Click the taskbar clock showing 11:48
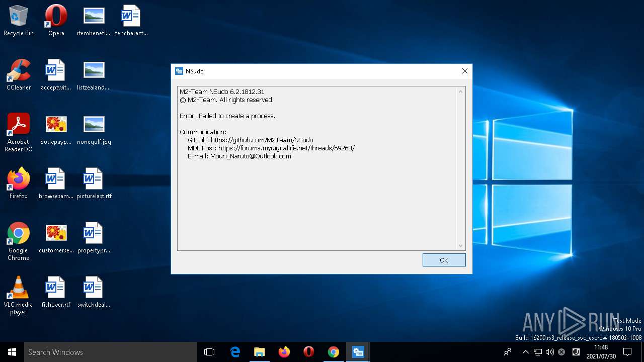The image size is (644, 362). [x=601, y=352]
